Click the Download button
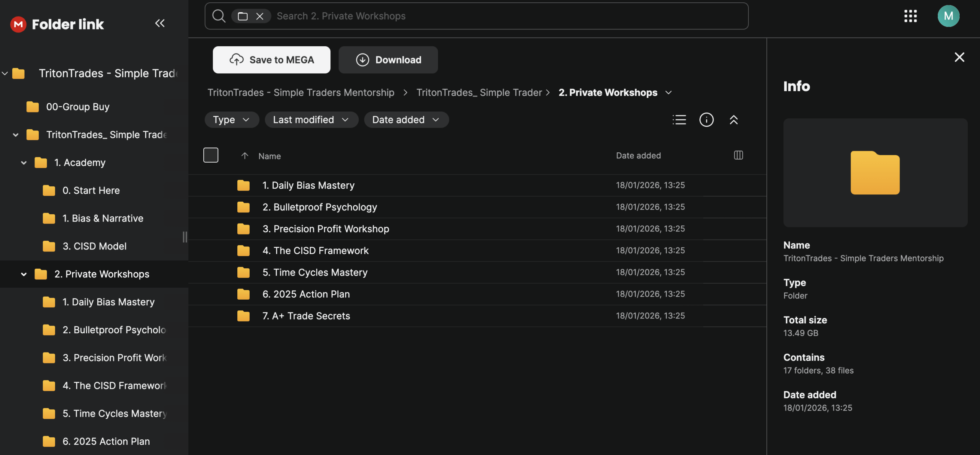980x455 pixels. [388, 60]
